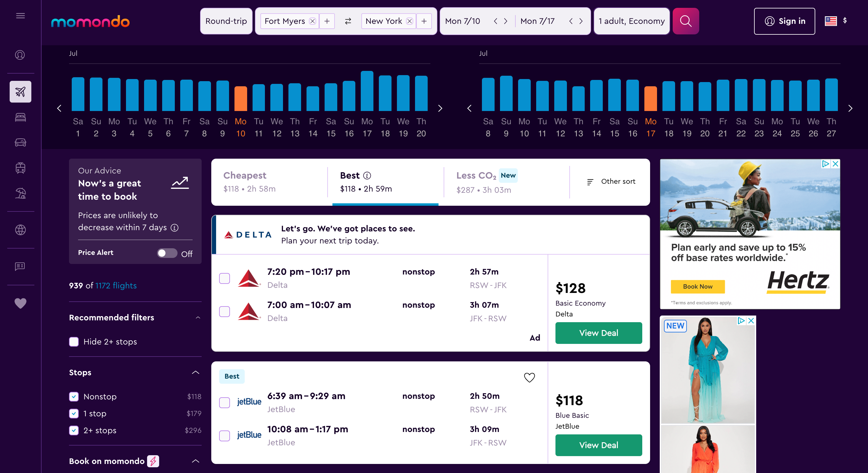This screenshot has height=473, width=868.
Task: Click the momondo logo
Action: point(90,22)
